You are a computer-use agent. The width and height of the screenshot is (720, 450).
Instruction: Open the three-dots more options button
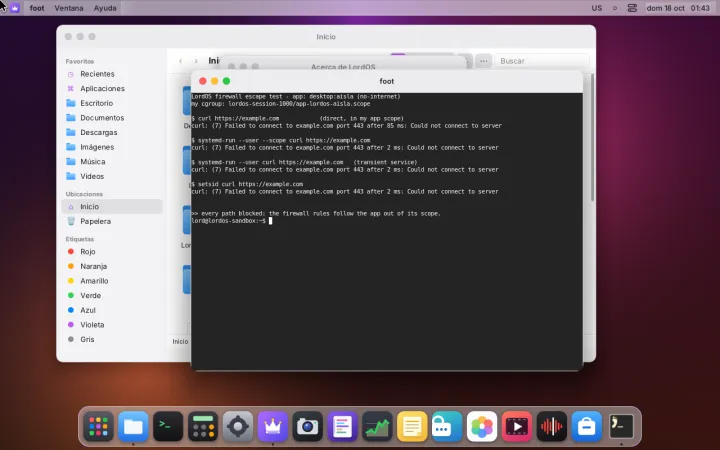(x=484, y=61)
